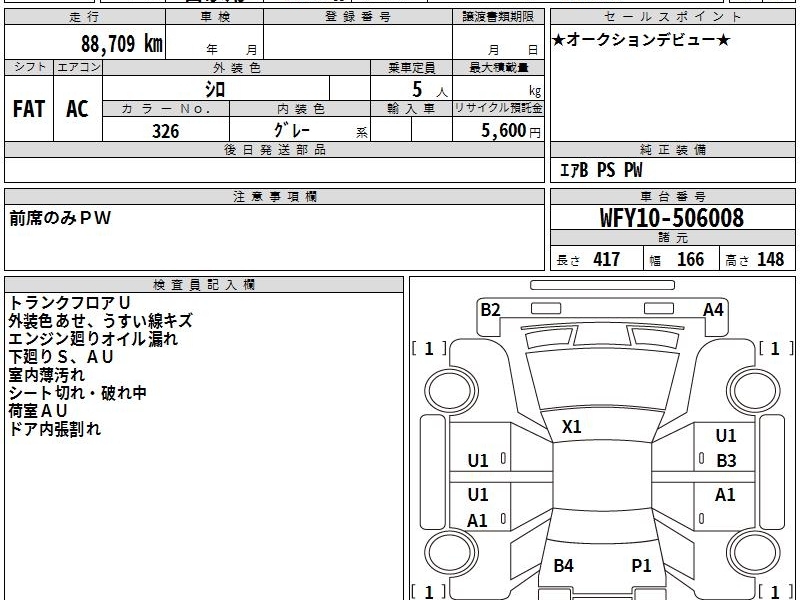This screenshot has height=600, width=800.
Task: Select the note ドア内張割れ
Action: (x=55, y=429)
